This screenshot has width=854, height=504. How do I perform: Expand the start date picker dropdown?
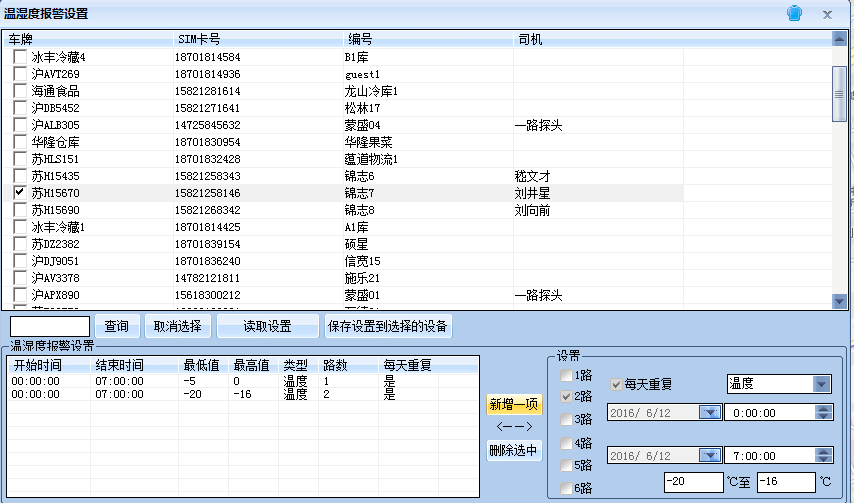click(709, 412)
